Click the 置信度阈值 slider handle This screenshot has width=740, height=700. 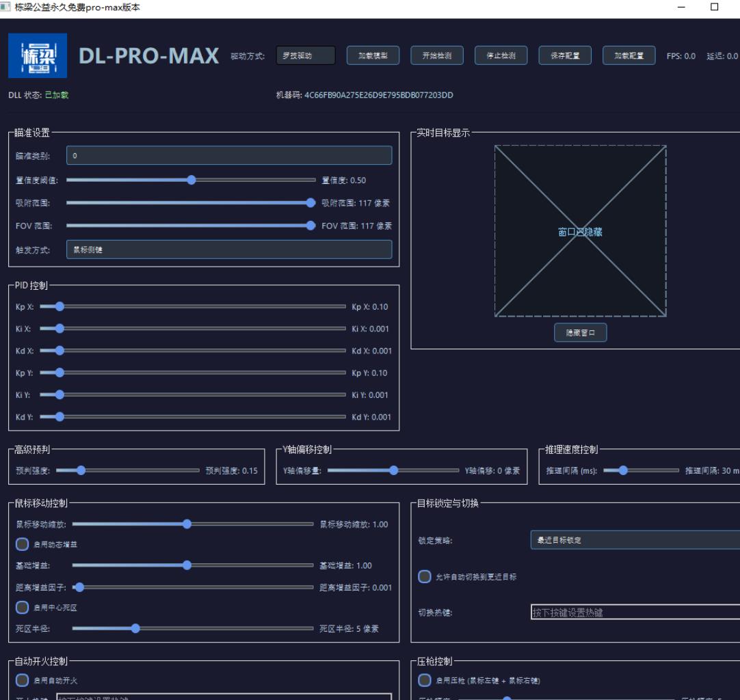click(x=191, y=180)
